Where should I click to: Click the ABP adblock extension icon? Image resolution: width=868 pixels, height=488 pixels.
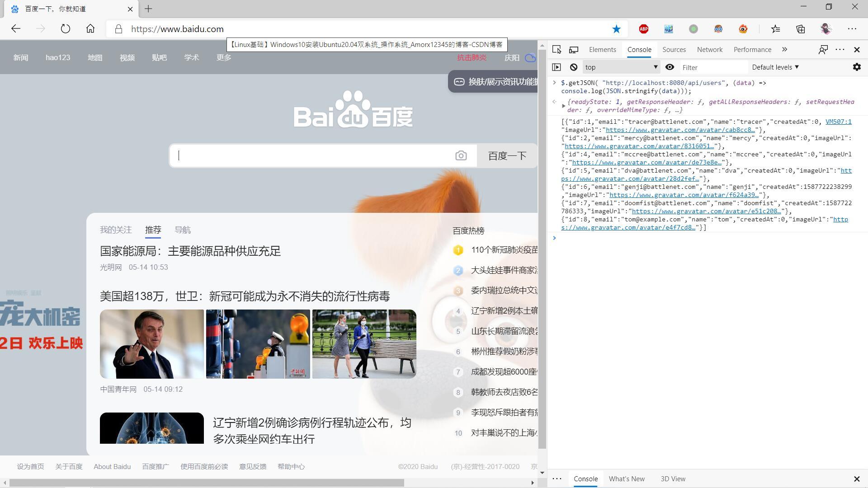pyautogui.click(x=644, y=29)
